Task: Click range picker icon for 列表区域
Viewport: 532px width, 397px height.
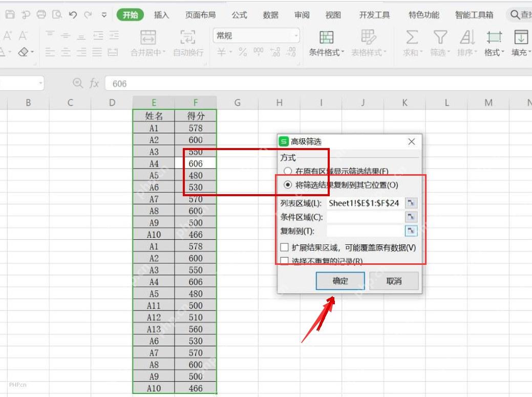Action: [411, 203]
